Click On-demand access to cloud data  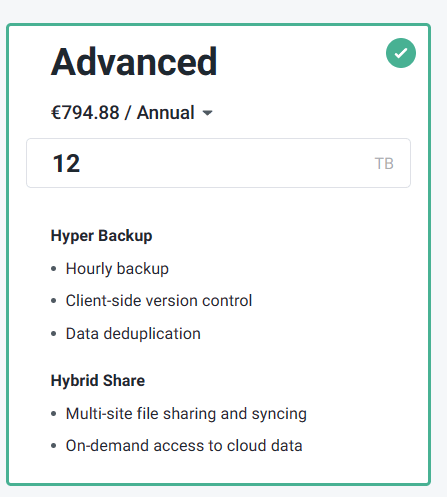pyautogui.click(x=184, y=446)
